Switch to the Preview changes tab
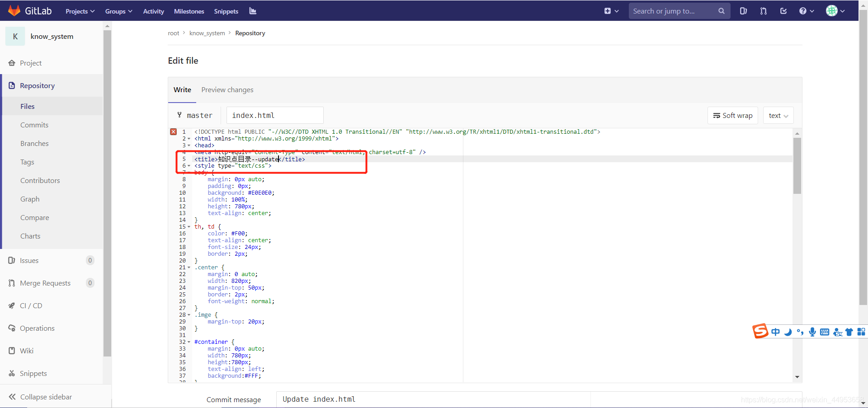 pyautogui.click(x=227, y=90)
